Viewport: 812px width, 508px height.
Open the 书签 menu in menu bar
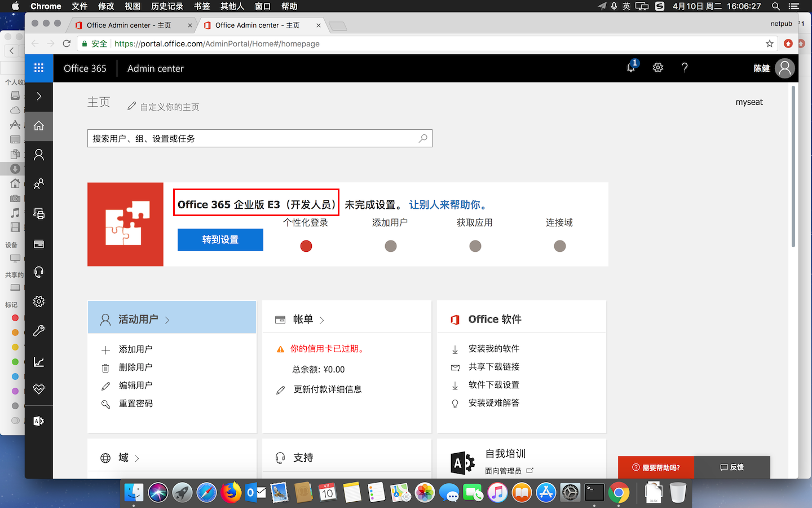click(202, 6)
